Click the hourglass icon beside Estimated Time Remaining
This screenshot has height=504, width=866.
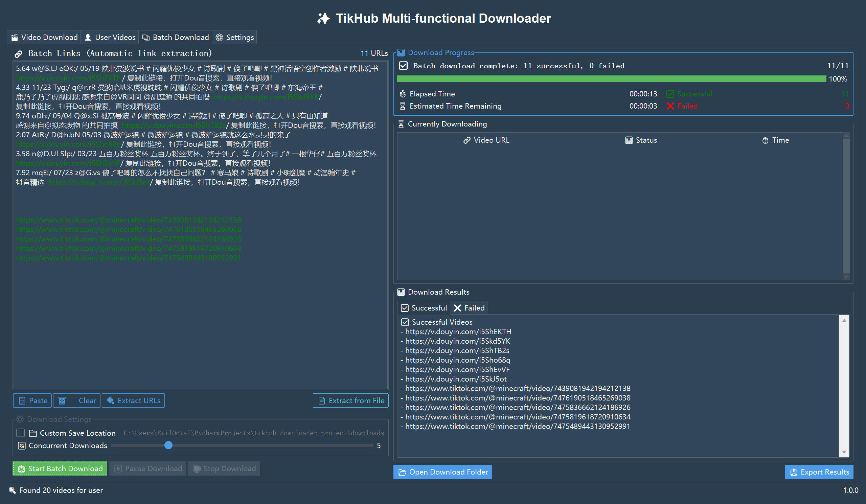click(403, 106)
